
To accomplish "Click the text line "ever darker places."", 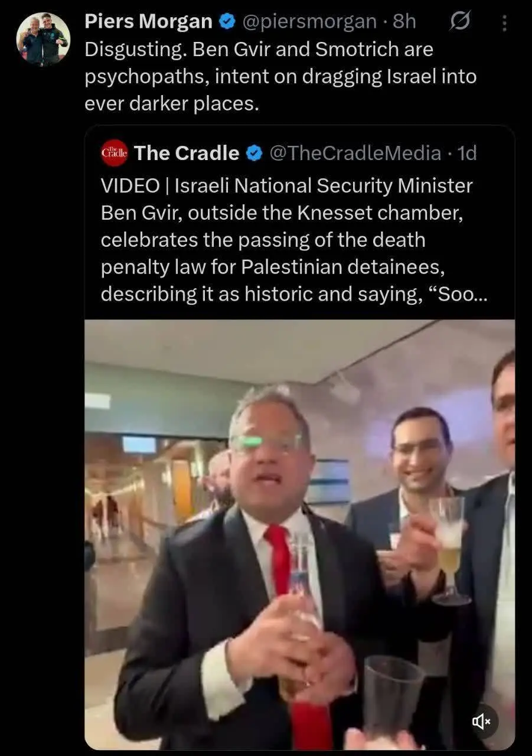I will [x=172, y=104].
